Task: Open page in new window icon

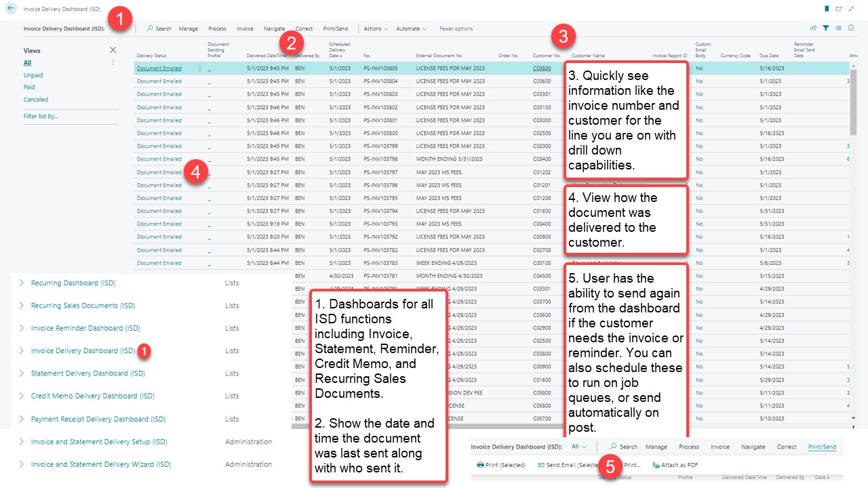Action: pyautogui.click(x=839, y=9)
